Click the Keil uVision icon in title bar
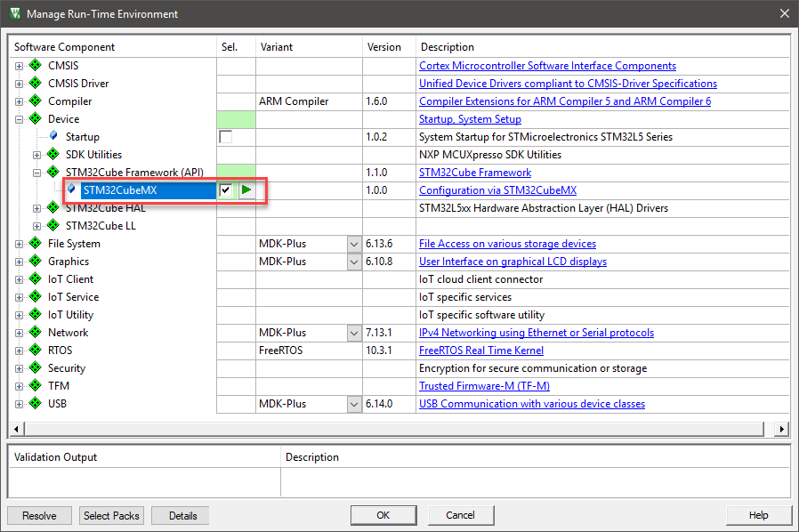Viewport: 799px width, 532px height. (15, 13)
